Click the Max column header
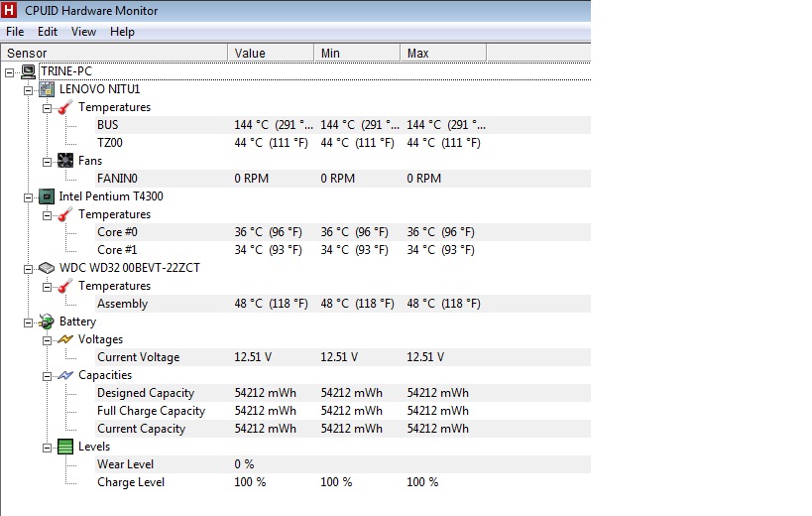 click(x=443, y=54)
